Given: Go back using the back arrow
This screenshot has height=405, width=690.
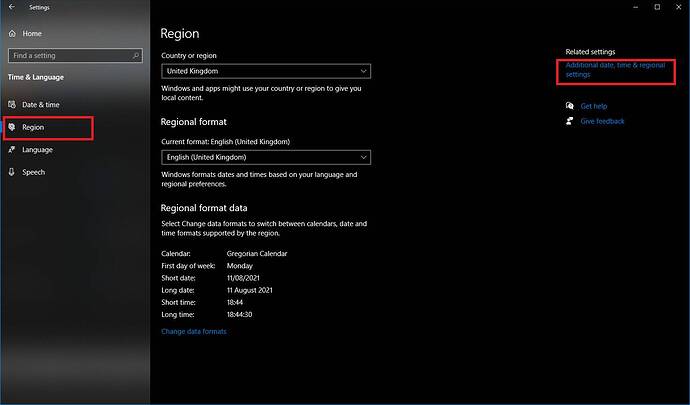Looking at the screenshot, I should click(x=11, y=7).
